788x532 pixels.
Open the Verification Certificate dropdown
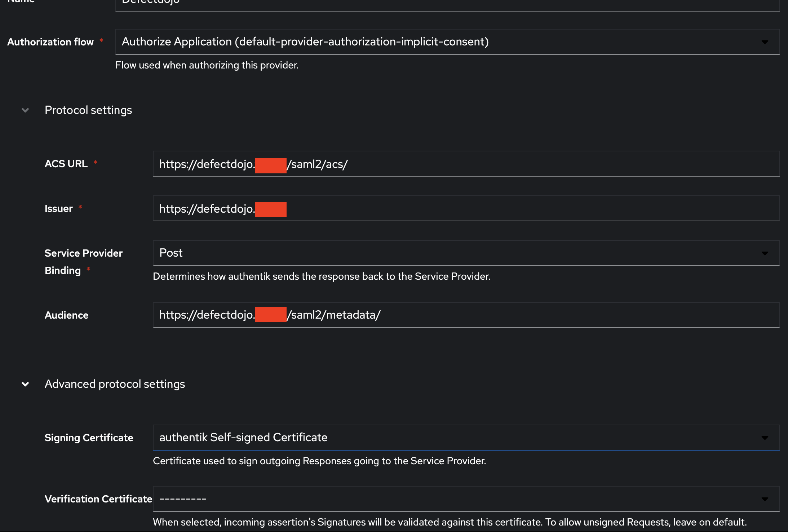466,499
